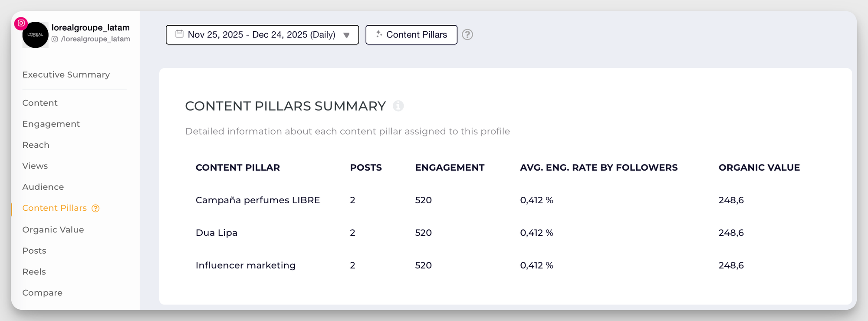Click AVG. ENG. RATE BY FOLLOWERS header
The height and width of the screenshot is (321, 868).
tap(599, 168)
